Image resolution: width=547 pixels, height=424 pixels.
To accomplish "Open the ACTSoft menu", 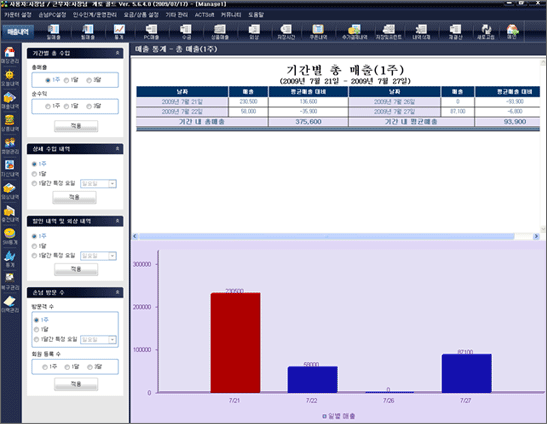I will [204, 15].
